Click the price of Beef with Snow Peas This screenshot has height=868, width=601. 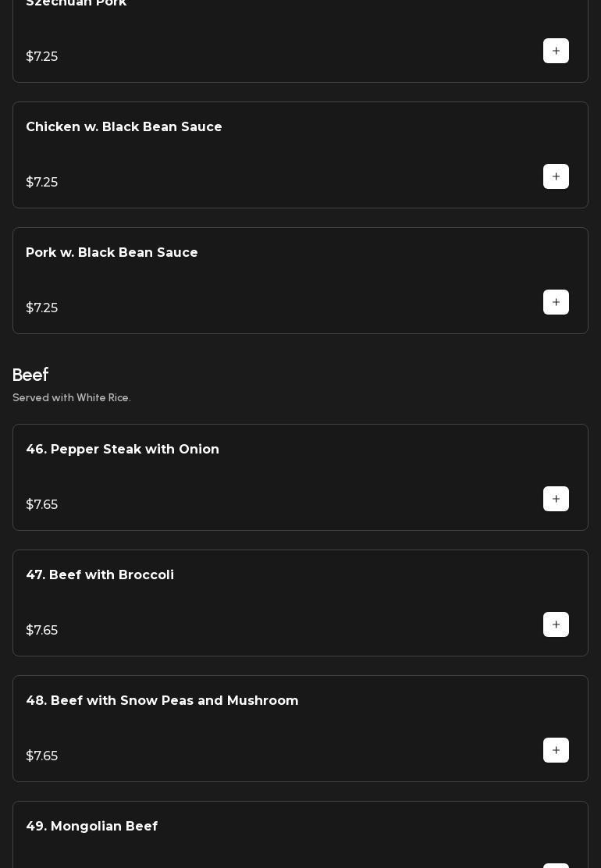pos(42,756)
